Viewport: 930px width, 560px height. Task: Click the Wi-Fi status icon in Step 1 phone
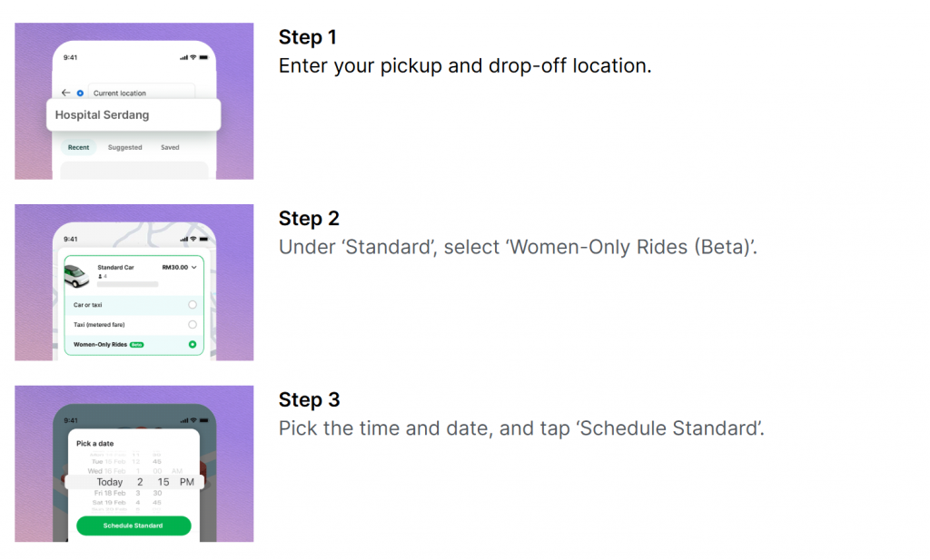[x=193, y=57]
